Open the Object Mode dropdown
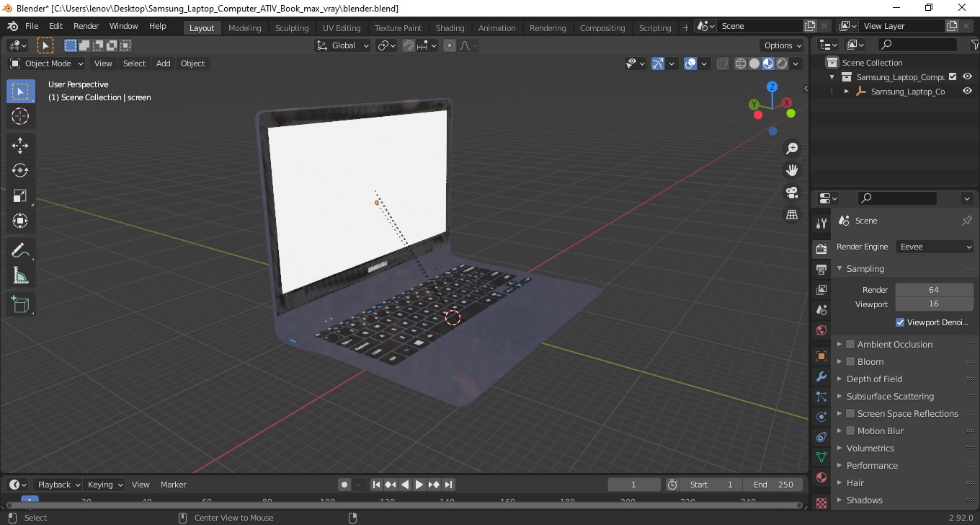 (x=47, y=63)
